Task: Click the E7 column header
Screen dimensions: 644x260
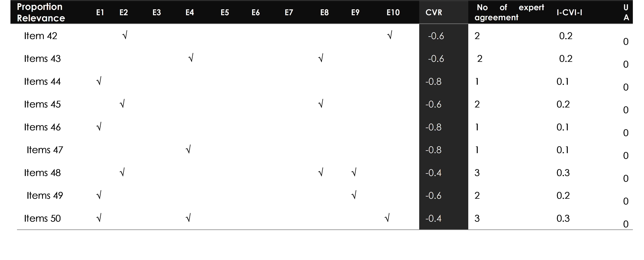Action: [x=289, y=13]
